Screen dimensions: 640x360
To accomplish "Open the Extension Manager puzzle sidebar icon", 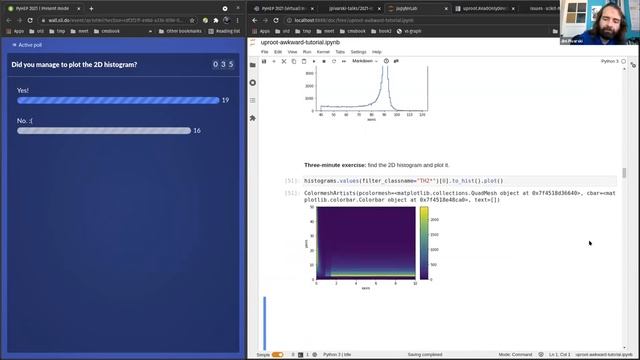I will pyautogui.click(x=253, y=118).
